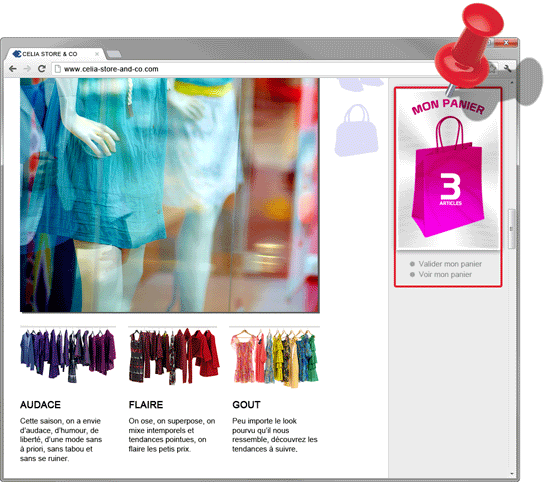The width and height of the screenshot is (547, 482).
Task: Reload the page with refresh icon
Action: click(x=42, y=69)
